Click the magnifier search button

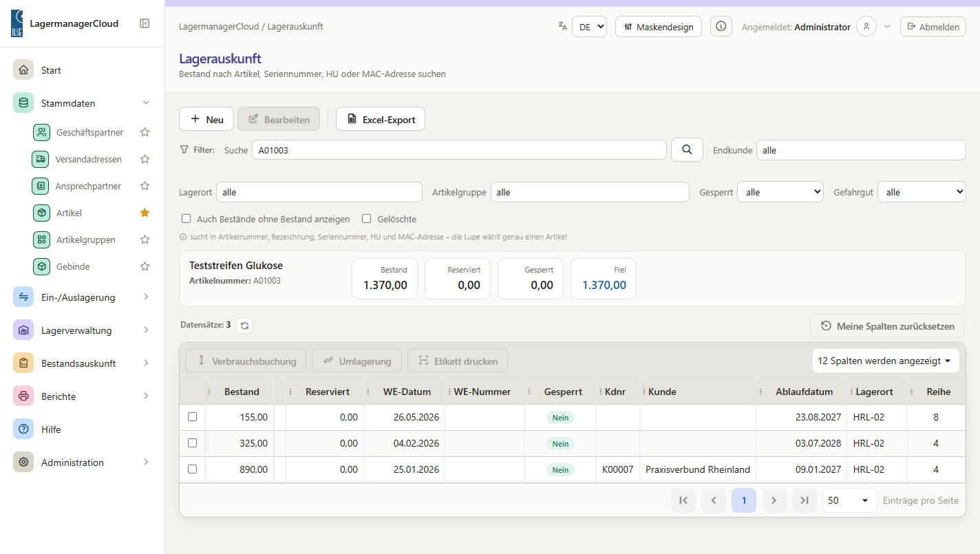687,149
